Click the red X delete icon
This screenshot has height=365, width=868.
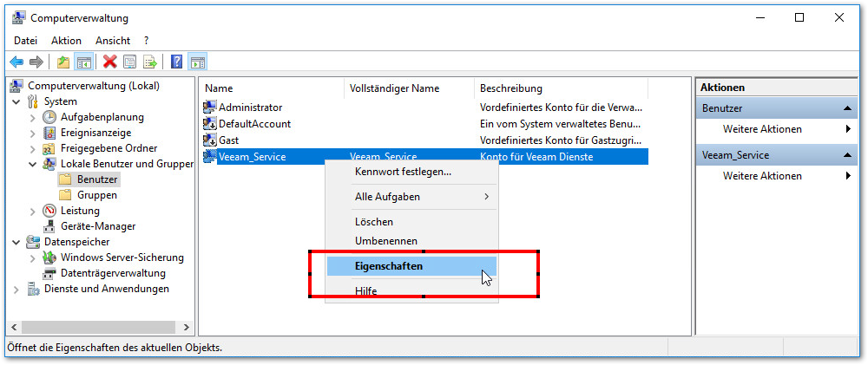pyautogui.click(x=109, y=62)
